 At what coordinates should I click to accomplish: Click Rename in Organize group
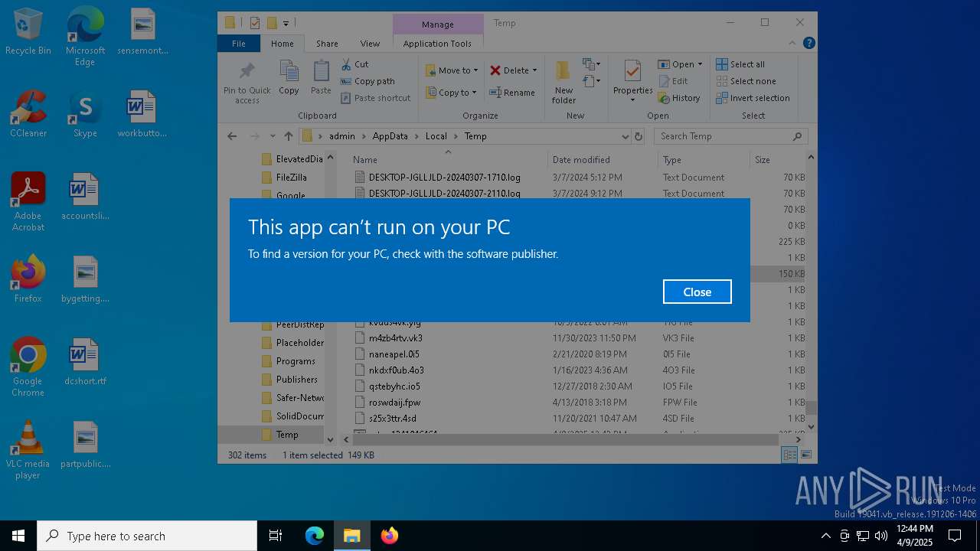click(x=512, y=93)
